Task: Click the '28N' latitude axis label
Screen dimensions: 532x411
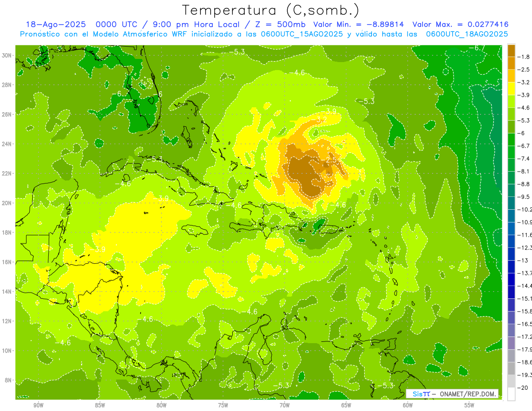Action: click(x=8, y=85)
